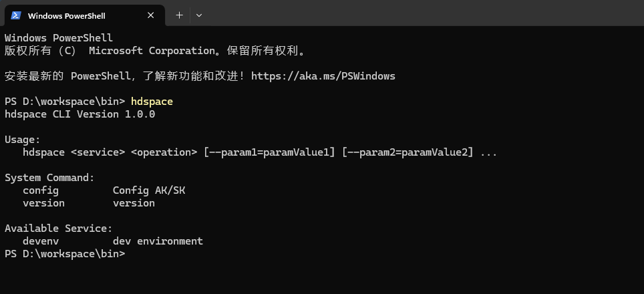
Task: Click the config entry under System Command
Action: tap(41, 190)
